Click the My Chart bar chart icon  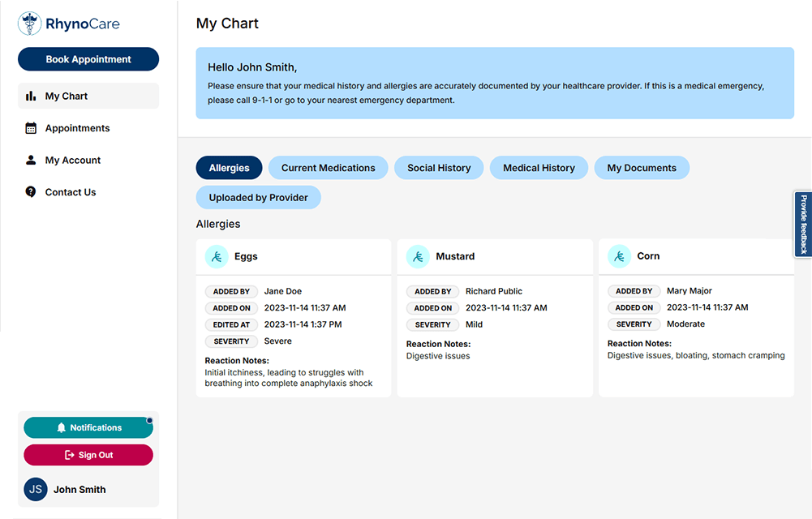[31, 97]
